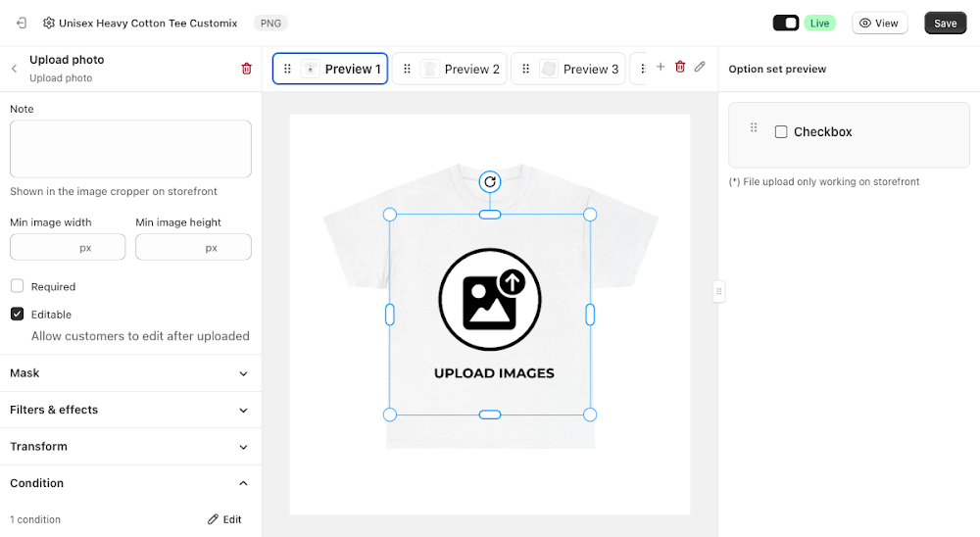Expand the Mask section

(130, 373)
